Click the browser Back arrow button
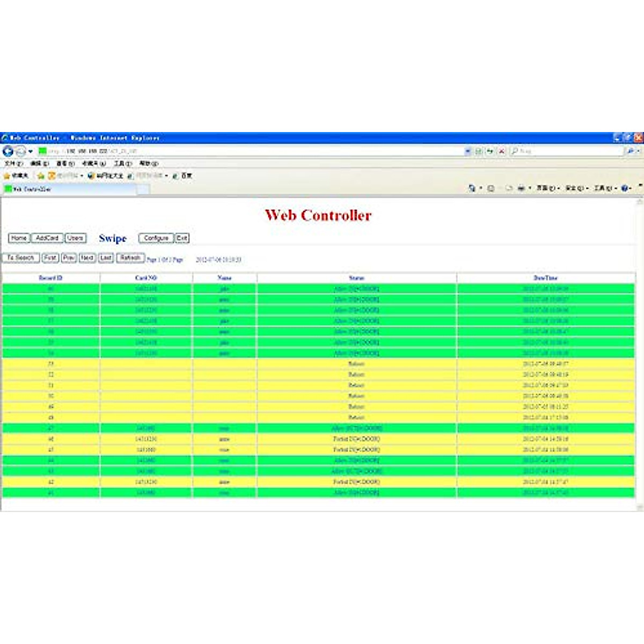This screenshot has height=644, width=644. (x=8, y=151)
